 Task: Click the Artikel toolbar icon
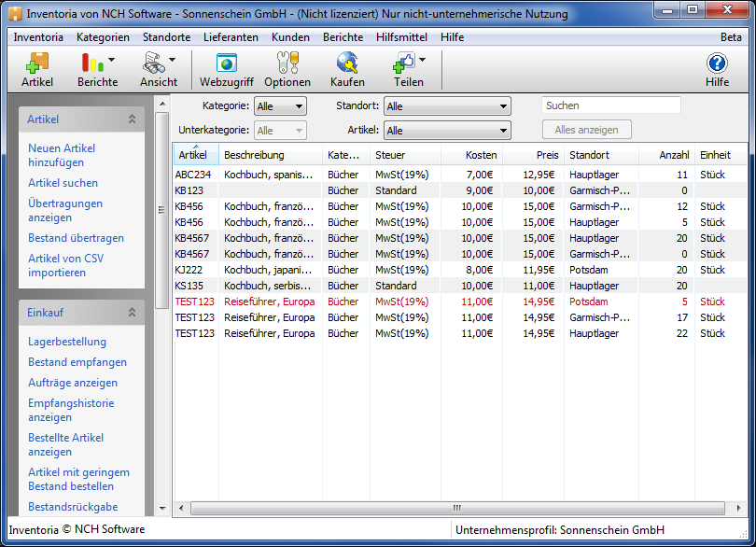point(37,63)
